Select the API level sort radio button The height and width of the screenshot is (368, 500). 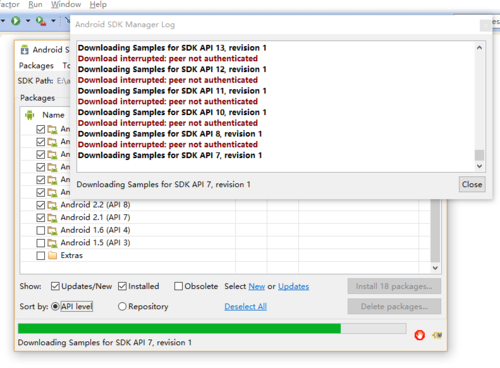(x=55, y=306)
